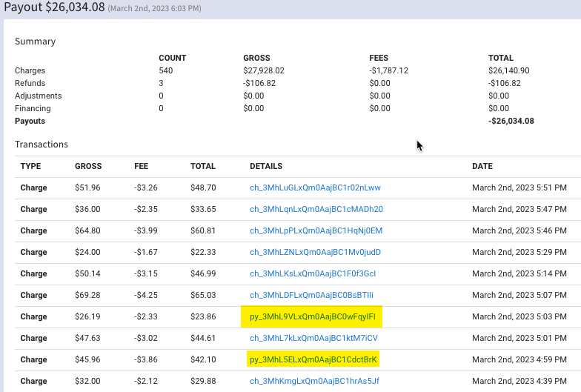Click the DETAILS column header
Viewport: 581px width, 392px height.
[266, 167]
